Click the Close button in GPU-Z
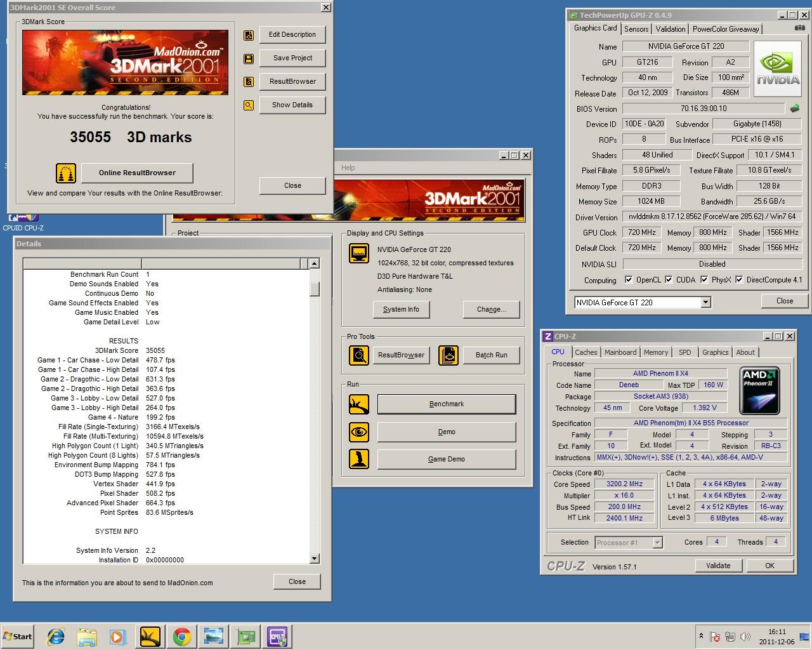The image size is (812, 650). [784, 301]
